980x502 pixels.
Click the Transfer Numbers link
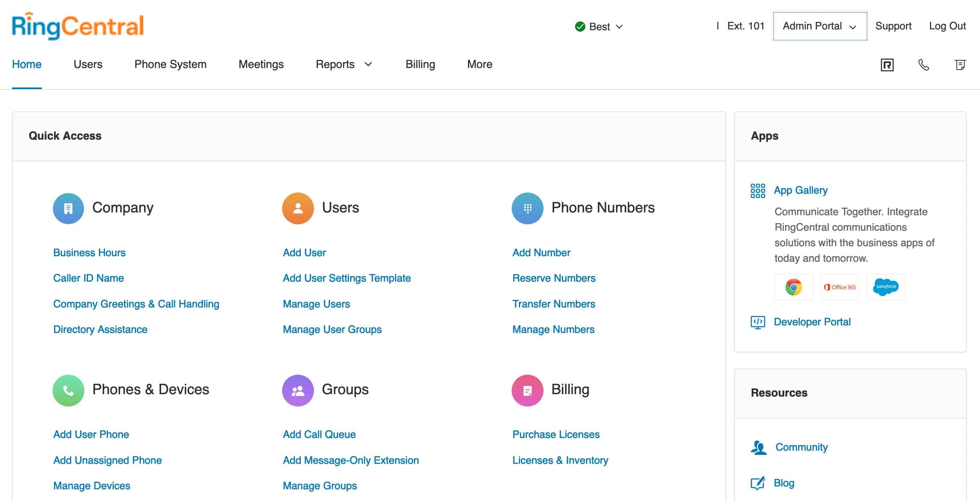pos(553,304)
